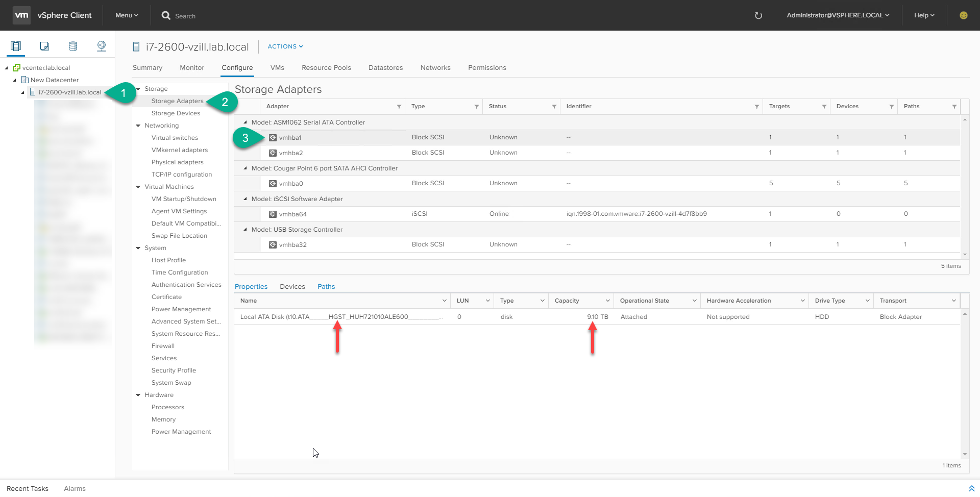Select the i7-2600-vzill.lab.local host in tree
Screen dimensions: 980x497
70,92
